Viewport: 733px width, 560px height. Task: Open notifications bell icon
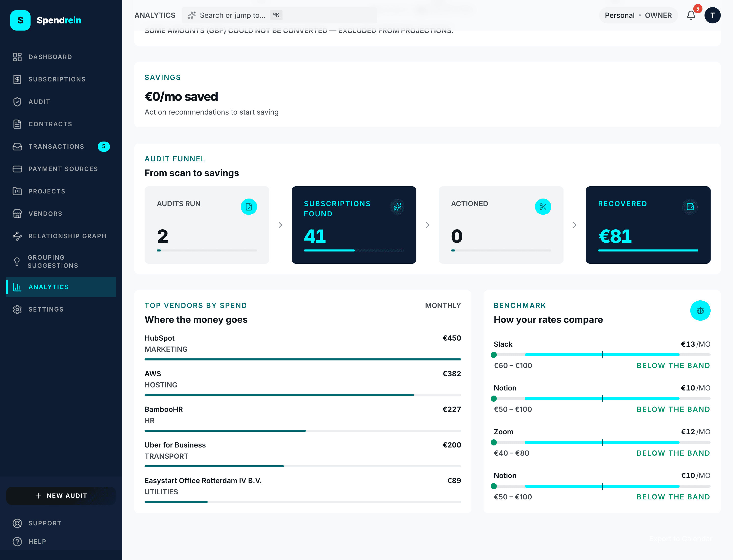coord(691,15)
